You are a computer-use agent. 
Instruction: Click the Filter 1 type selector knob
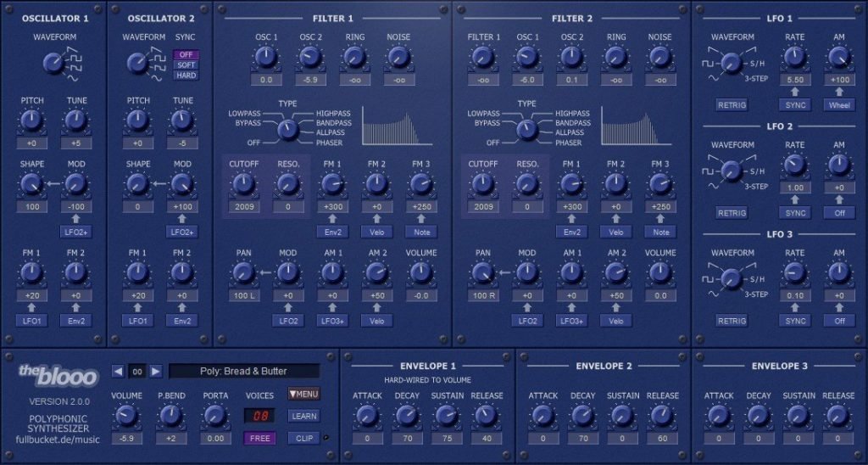(x=288, y=130)
